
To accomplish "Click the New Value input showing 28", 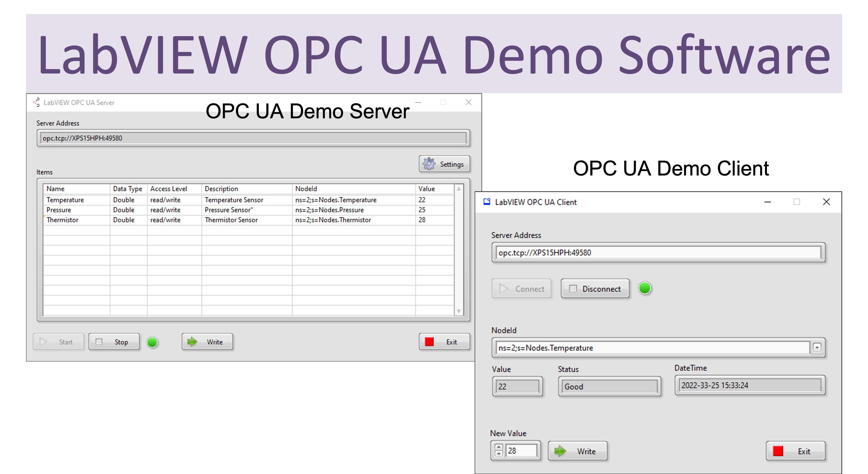I will [x=521, y=450].
